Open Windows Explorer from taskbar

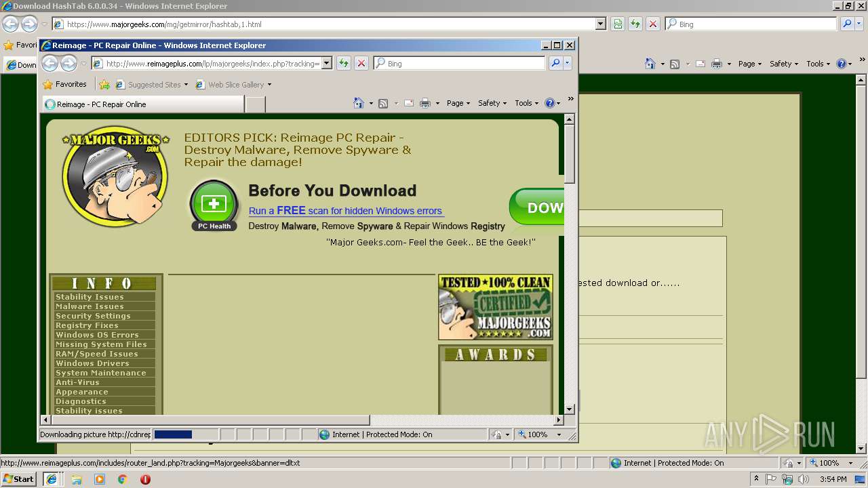coord(76,479)
